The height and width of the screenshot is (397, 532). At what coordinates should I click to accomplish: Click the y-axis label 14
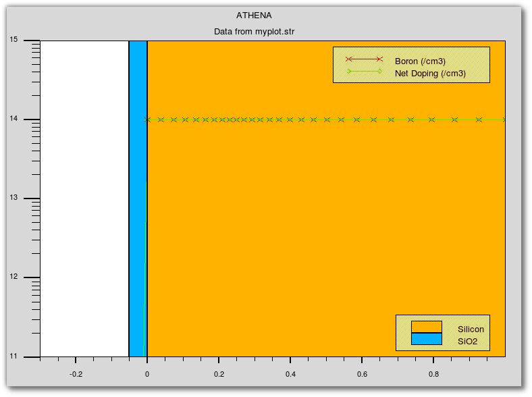click(x=14, y=119)
